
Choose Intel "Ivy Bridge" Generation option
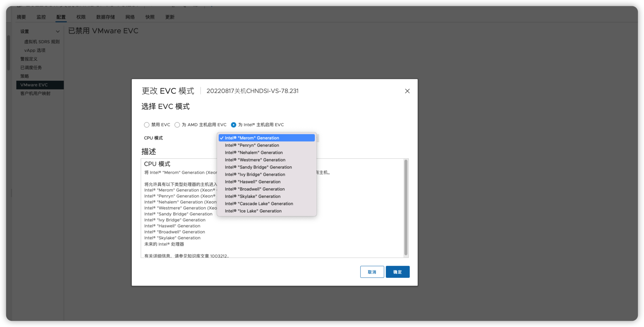click(266, 174)
